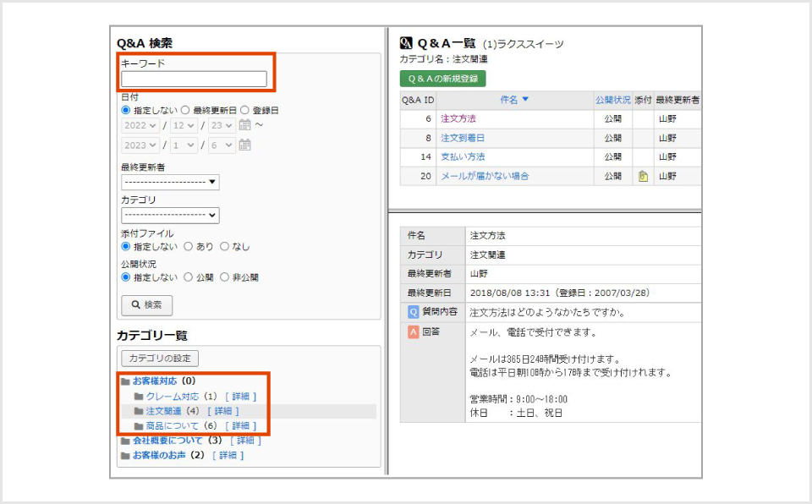
Task: Open the 最終更新者 dropdown
Action: tap(169, 182)
